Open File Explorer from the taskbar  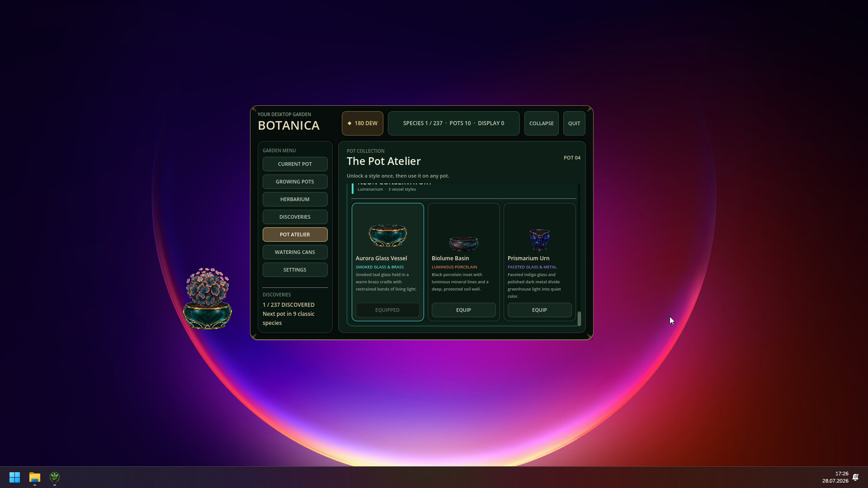click(x=35, y=477)
